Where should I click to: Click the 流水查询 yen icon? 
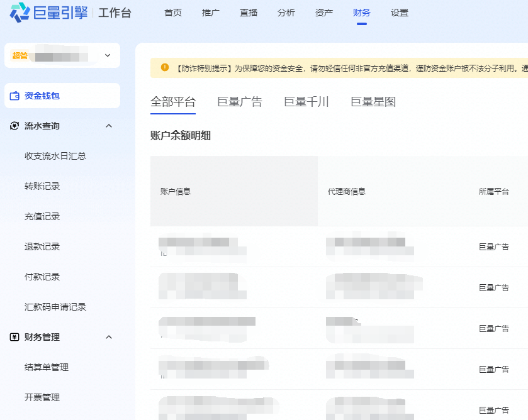(14, 126)
